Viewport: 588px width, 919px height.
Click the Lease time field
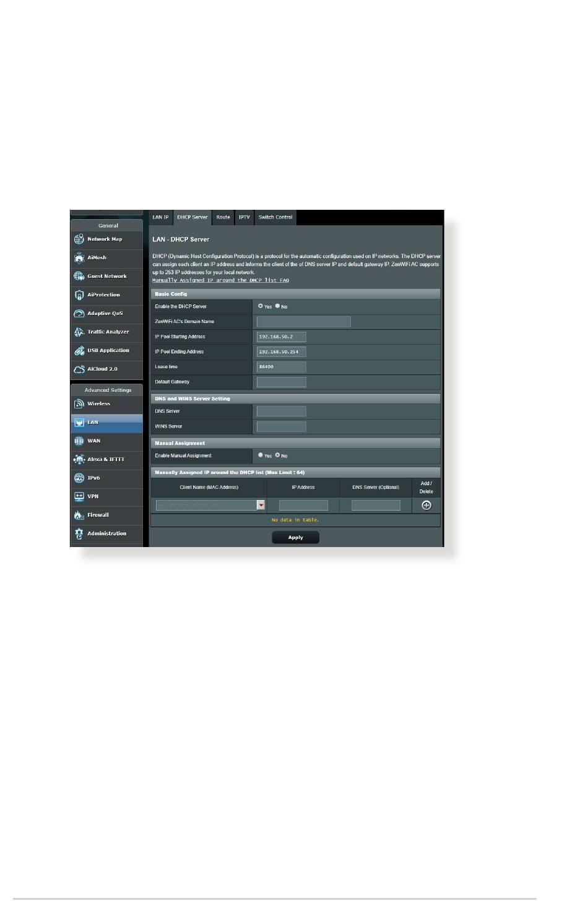[x=281, y=367]
